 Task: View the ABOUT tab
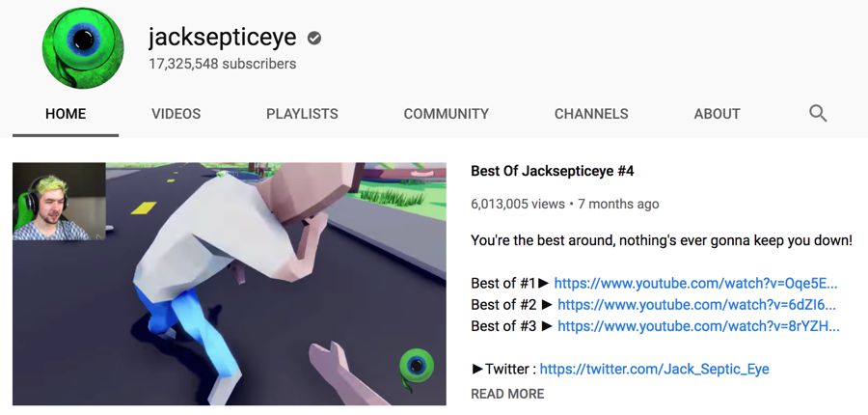click(717, 114)
